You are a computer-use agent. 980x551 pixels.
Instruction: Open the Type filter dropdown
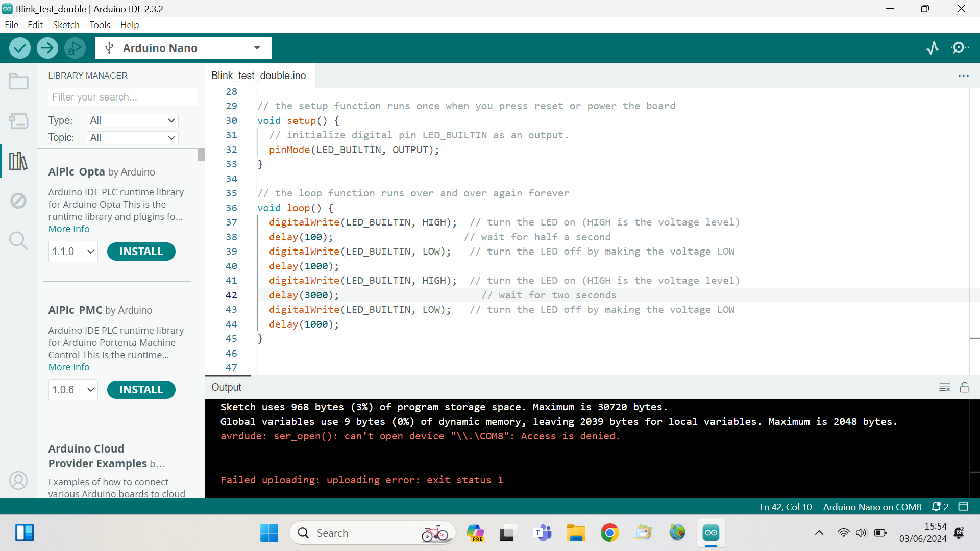(132, 120)
